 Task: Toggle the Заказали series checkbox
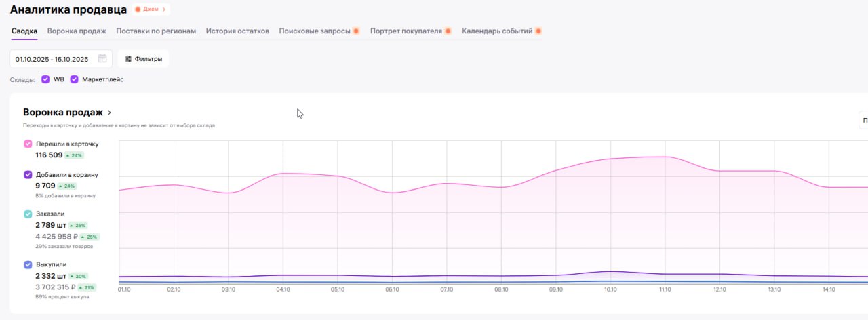(28, 214)
